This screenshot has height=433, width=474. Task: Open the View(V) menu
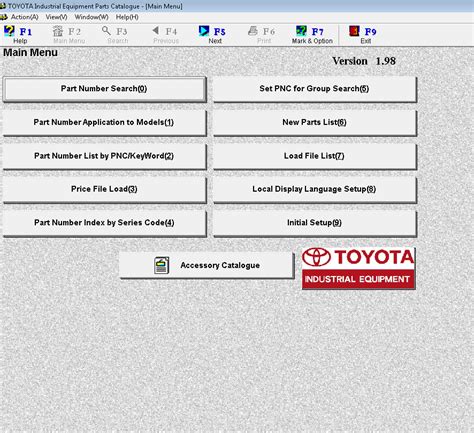point(56,17)
